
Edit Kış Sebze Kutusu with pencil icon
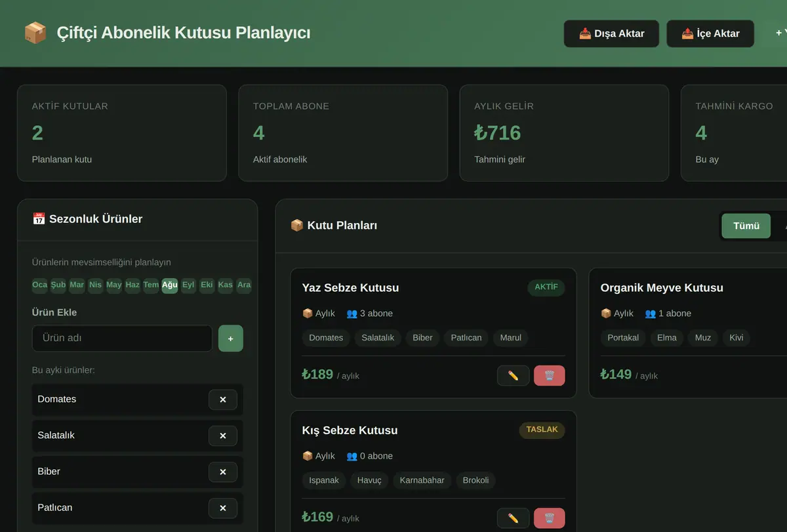tap(514, 518)
